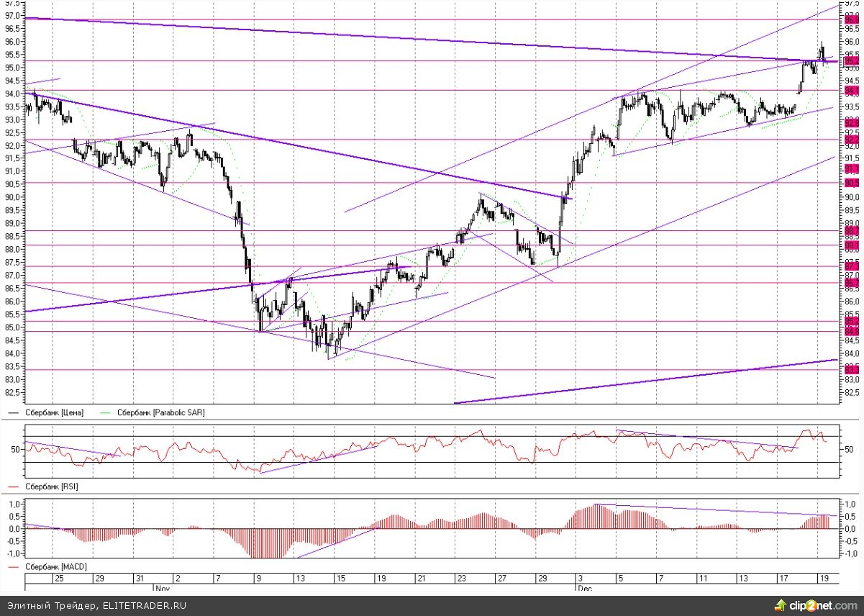
Task: Click the pink 83.3 price level label
Action: click(x=852, y=369)
